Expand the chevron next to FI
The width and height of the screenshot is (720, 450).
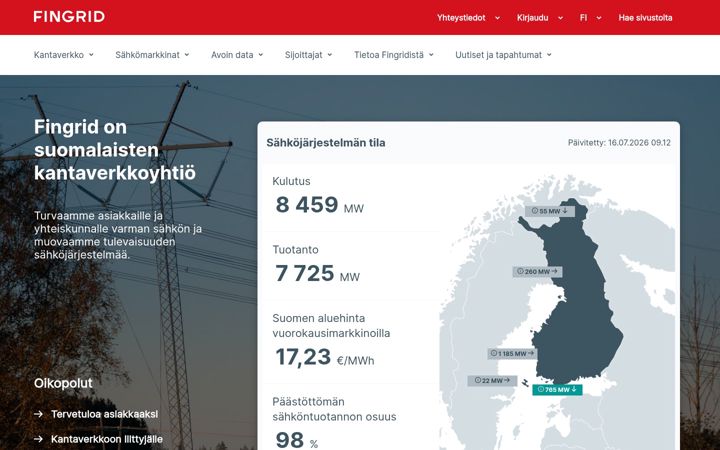click(599, 18)
